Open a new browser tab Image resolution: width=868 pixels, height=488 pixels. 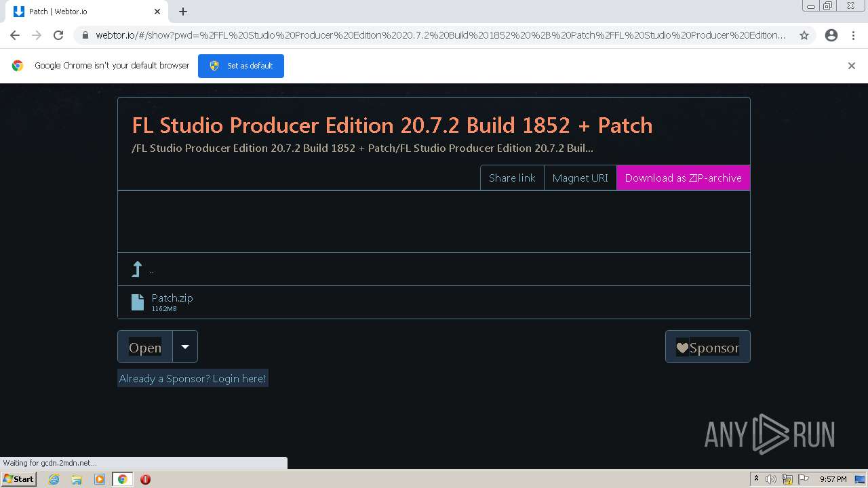(x=183, y=12)
